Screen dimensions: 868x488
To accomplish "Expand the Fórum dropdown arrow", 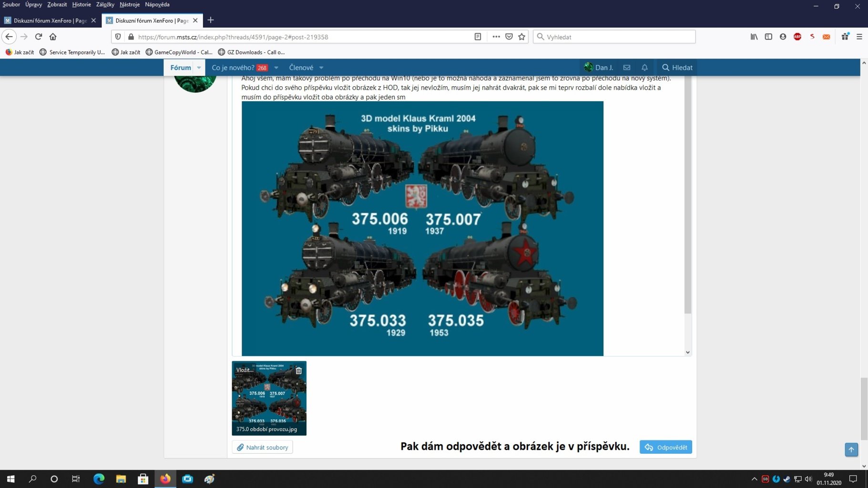I will click(x=199, y=67).
